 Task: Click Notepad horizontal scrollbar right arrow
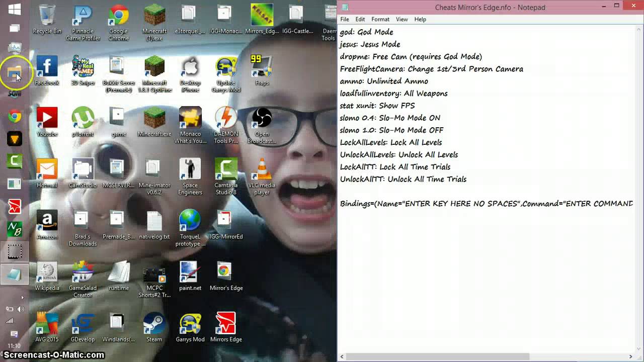[x=630, y=356]
